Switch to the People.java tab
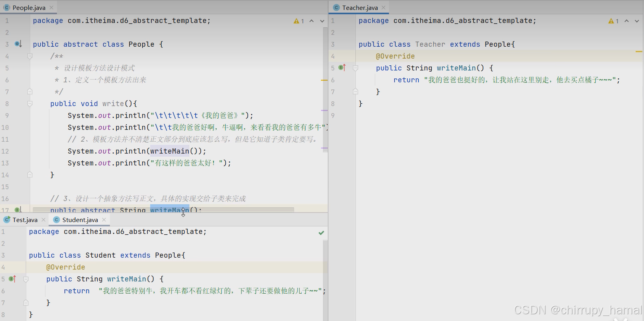This screenshot has width=644, height=321. [29, 8]
